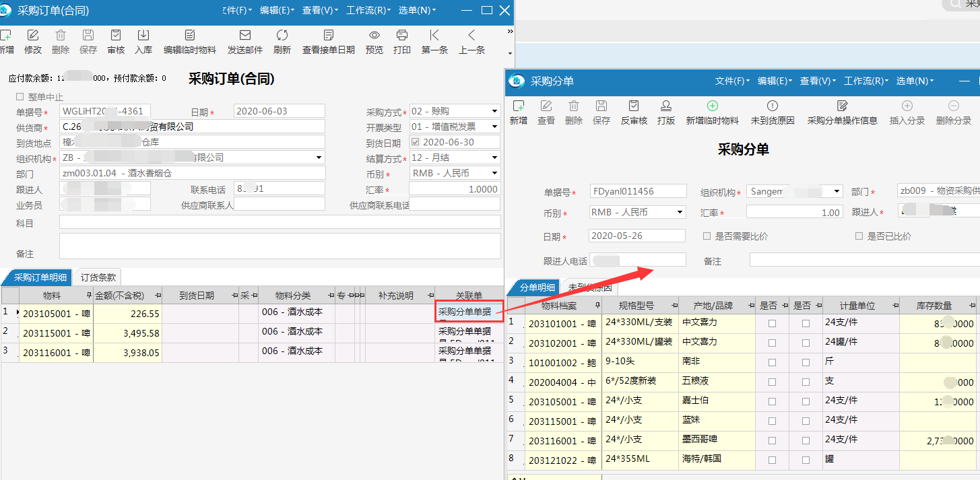
Task: Open 查看(V) menu in 采购分单 window
Action: click(818, 81)
